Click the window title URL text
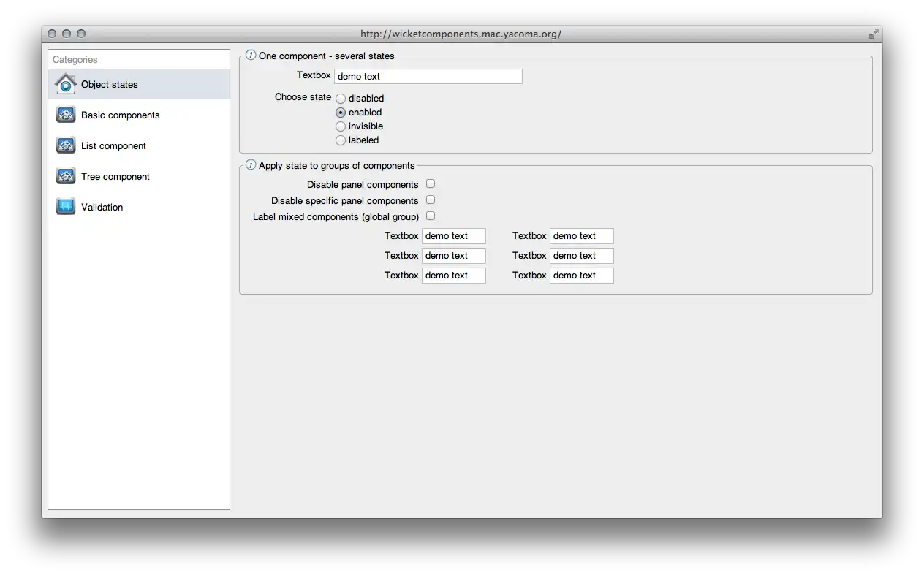This screenshot has height=576, width=924. pos(461,34)
